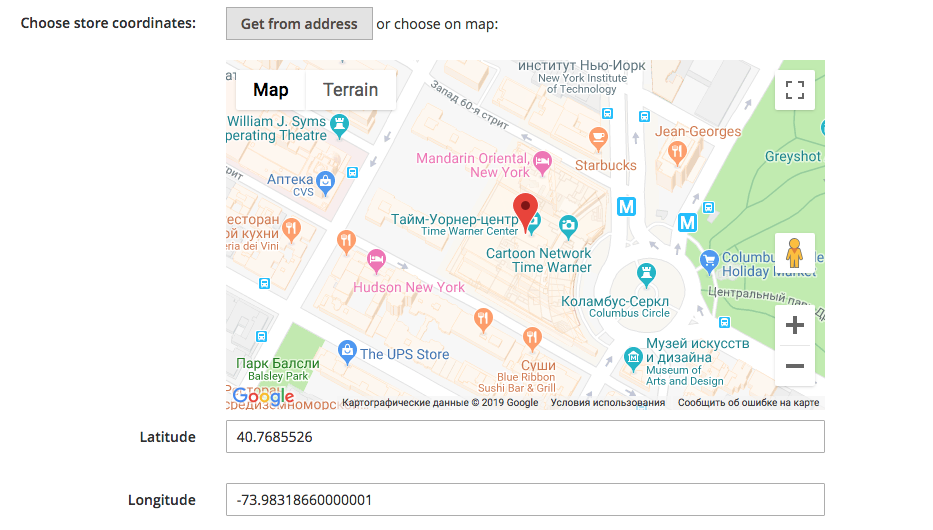The height and width of the screenshot is (530, 933).
Task: Click the Get from address button
Action: [x=299, y=24]
